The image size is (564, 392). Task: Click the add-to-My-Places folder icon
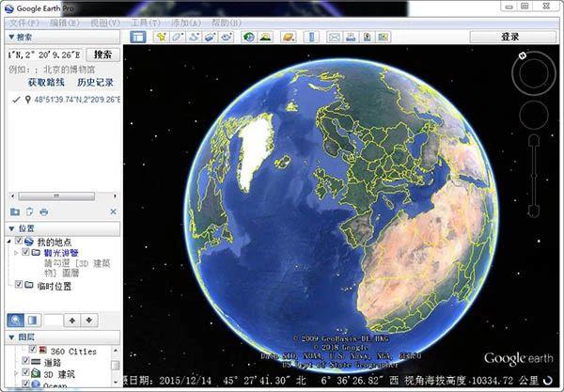click(15, 212)
